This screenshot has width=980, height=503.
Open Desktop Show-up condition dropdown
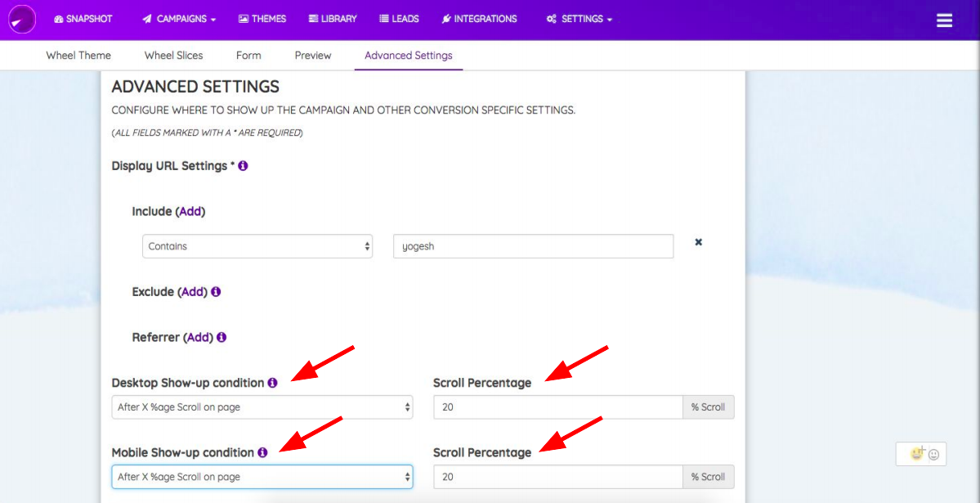[262, 407]
